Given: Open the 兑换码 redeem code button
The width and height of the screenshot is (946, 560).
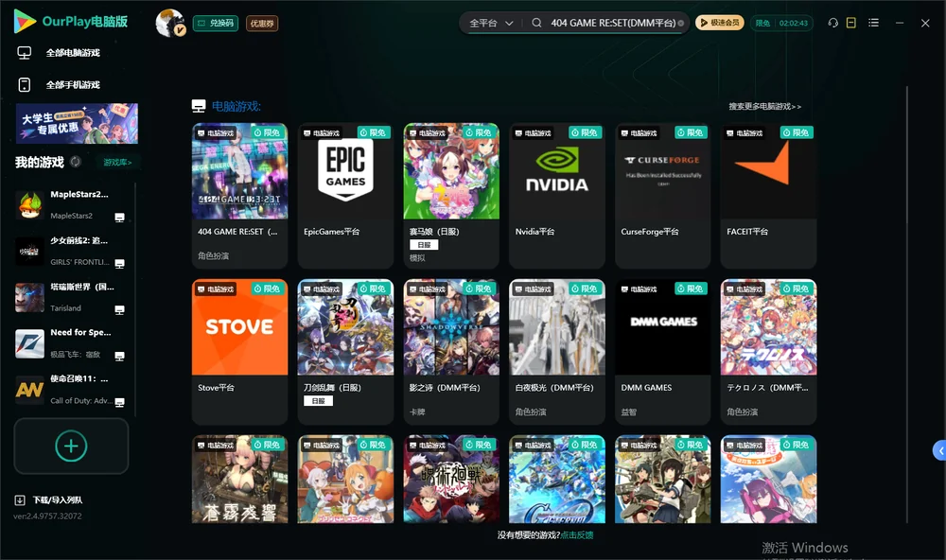Looking at the screenshot, I should click(x=216, y=24).
